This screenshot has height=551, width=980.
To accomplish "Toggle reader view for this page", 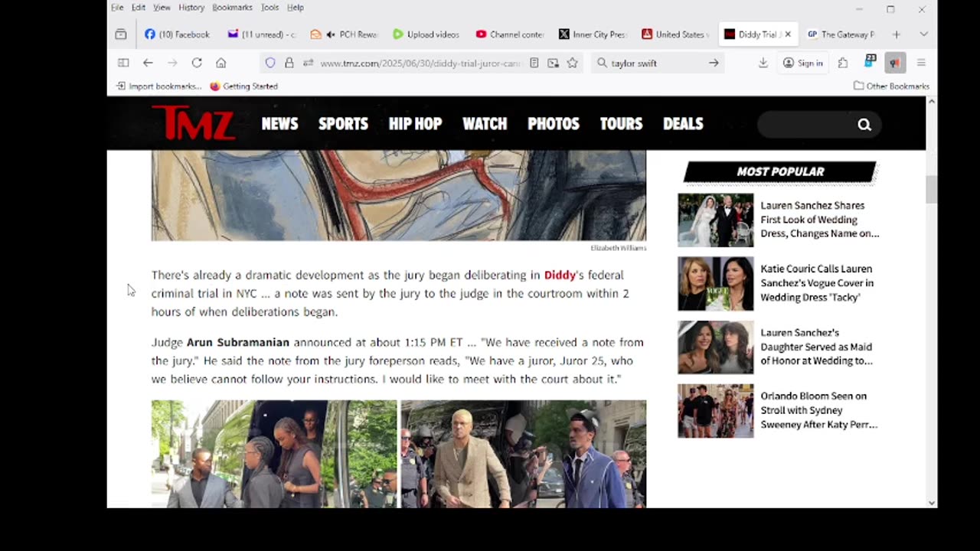I will (x=534, y=63).
